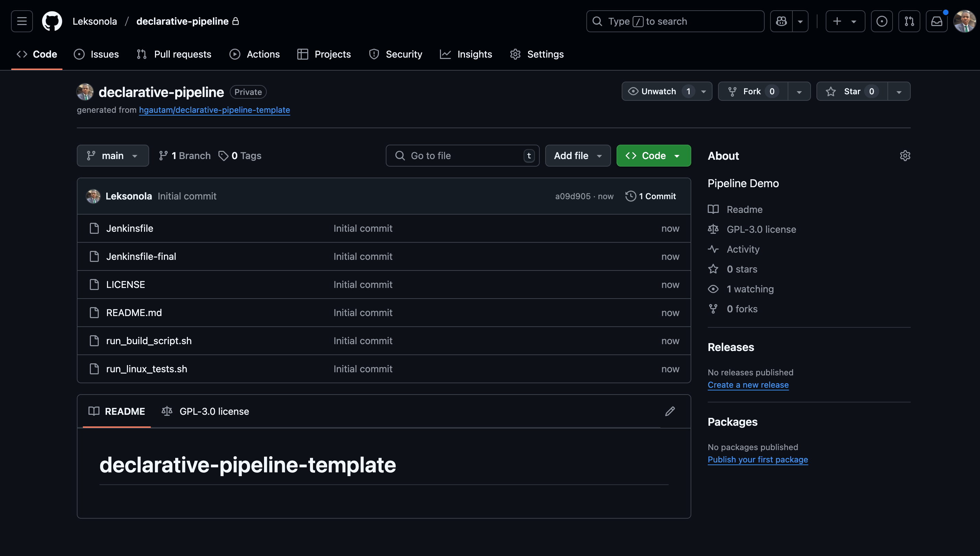Open the Security tab
Screen dimensions: 980x556
click(x=396, y=54)
